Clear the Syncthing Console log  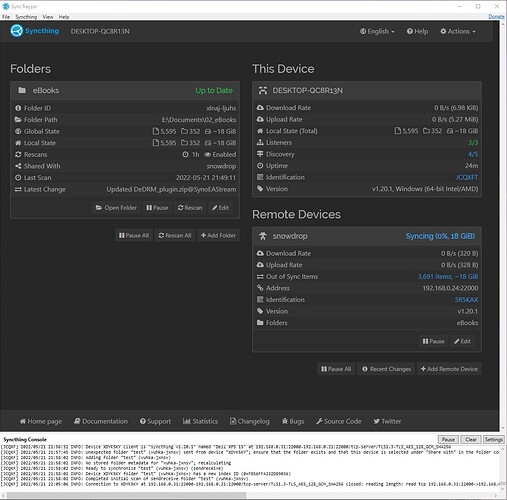(x=471, y=439)
